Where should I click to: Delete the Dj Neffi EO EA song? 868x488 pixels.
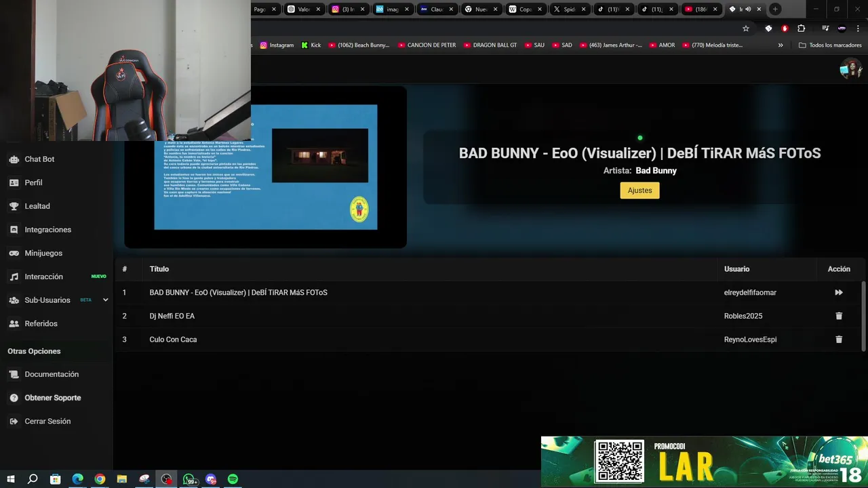click(839, 316)
